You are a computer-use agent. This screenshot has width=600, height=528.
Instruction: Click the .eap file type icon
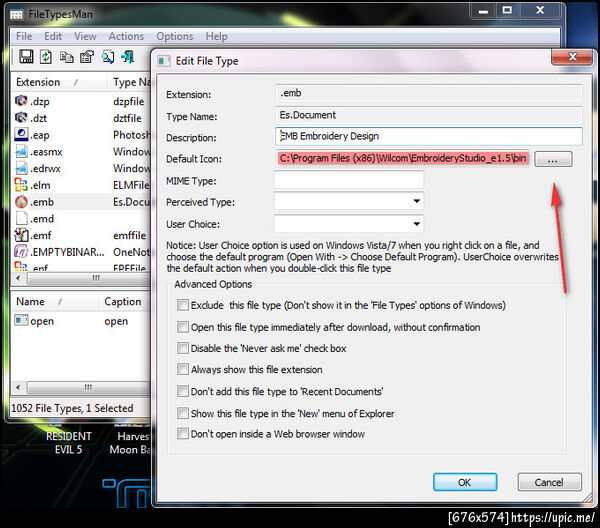pyautogui.click(x=21, y=135)
